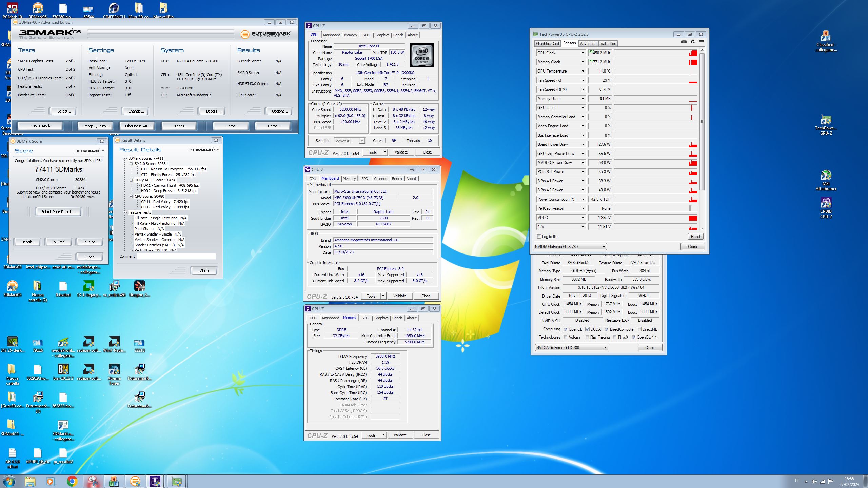
Task: Open Graphics tab in bottom CPU-Z window
Action: (x=381, y=318)
